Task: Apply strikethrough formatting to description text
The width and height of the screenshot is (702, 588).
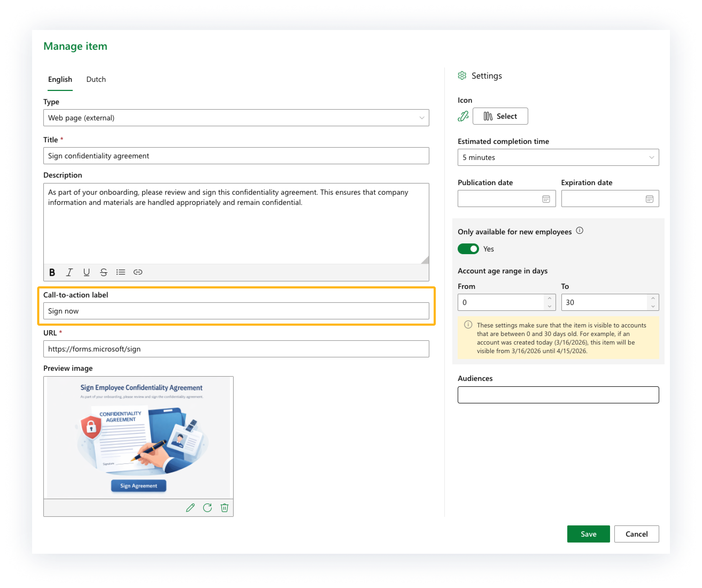Action: click(x=104, y=272)
